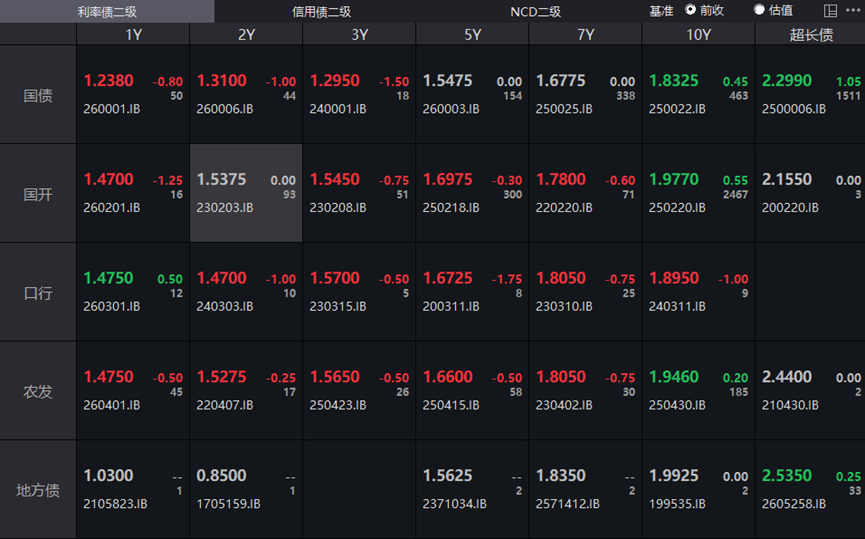The width and height of the screenshot is (865, 539).
Task: Open bond 2605258.IB quote cell
Action: click(810, 490)
